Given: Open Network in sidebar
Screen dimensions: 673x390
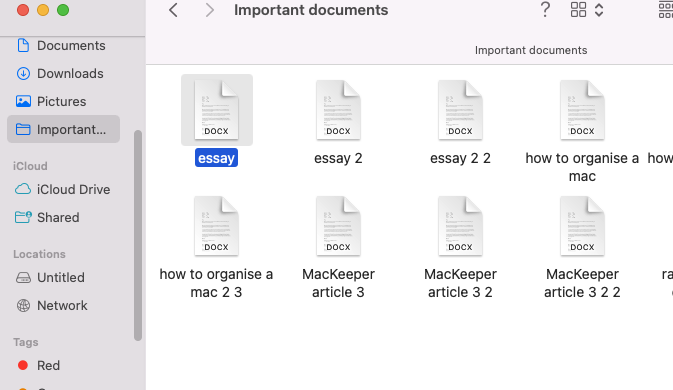Looking at the screenshot, I should 52,305.
